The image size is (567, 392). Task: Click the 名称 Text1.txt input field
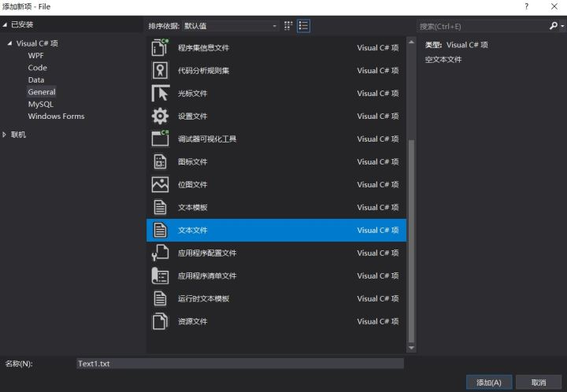pos(239,364)
